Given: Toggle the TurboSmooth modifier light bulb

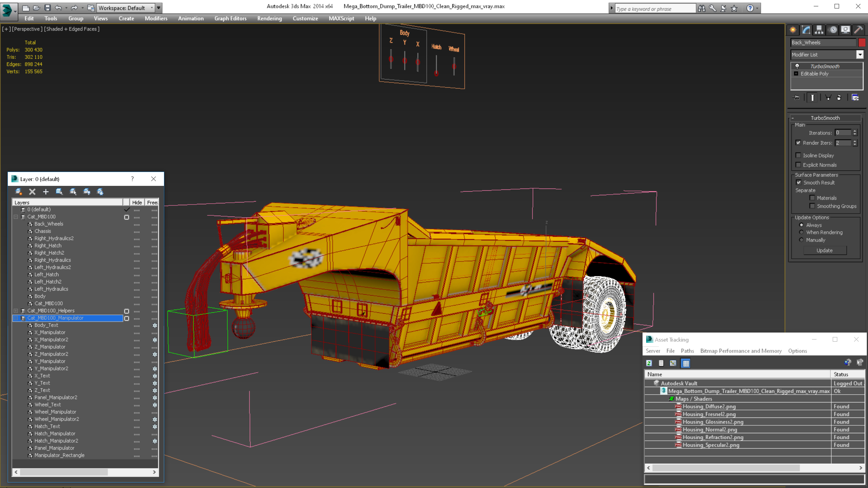Looking at the screenshot, I should click(797, 66).
